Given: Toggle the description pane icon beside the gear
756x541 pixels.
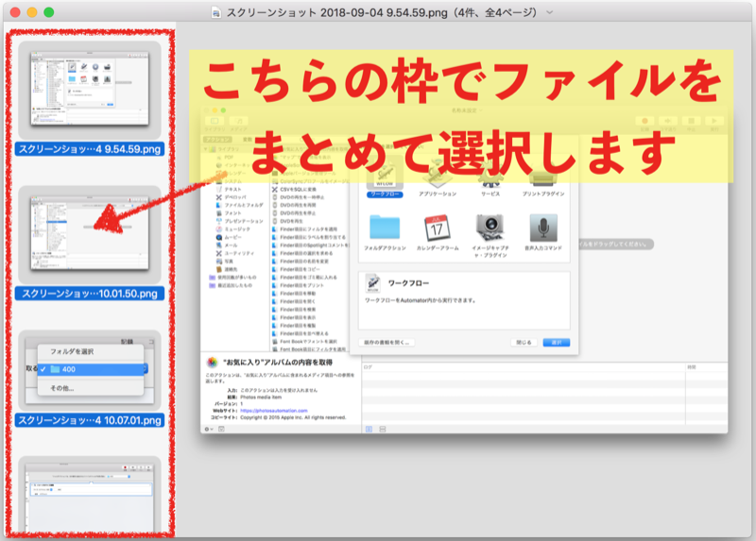Looking at the screenshot, I should coord(221,429).
